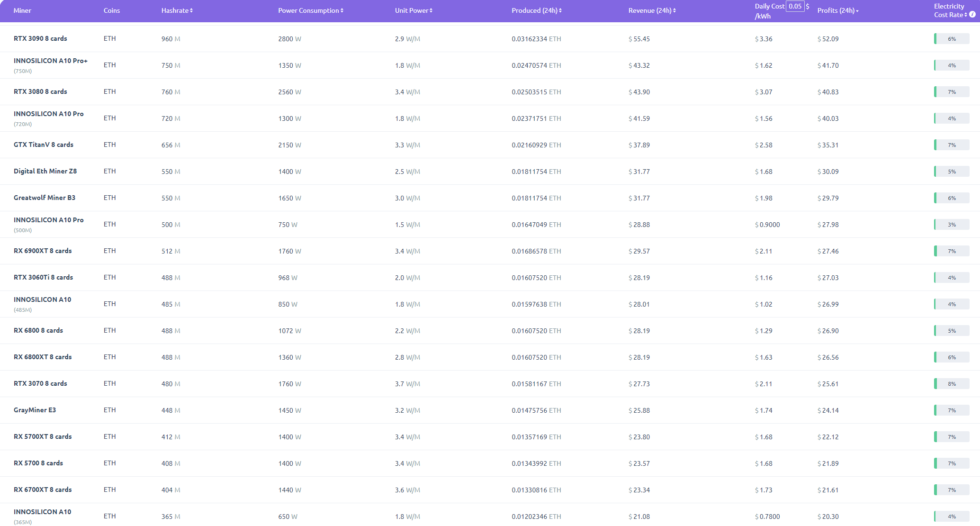Image resolution: width=980 pixels, height=526 pixels.
Task: Sort by Power Consumption column arrows
Action: 342,10
